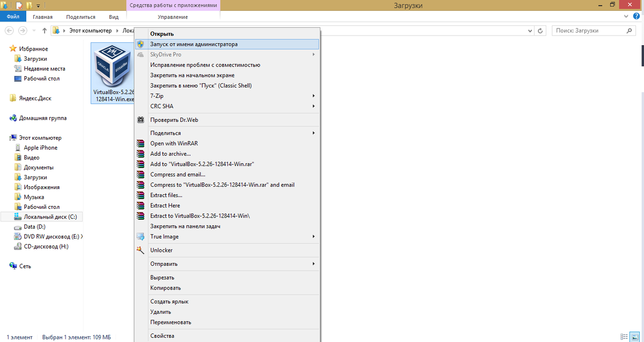
Task: Go up one folder level
Action: coord(44,31)
